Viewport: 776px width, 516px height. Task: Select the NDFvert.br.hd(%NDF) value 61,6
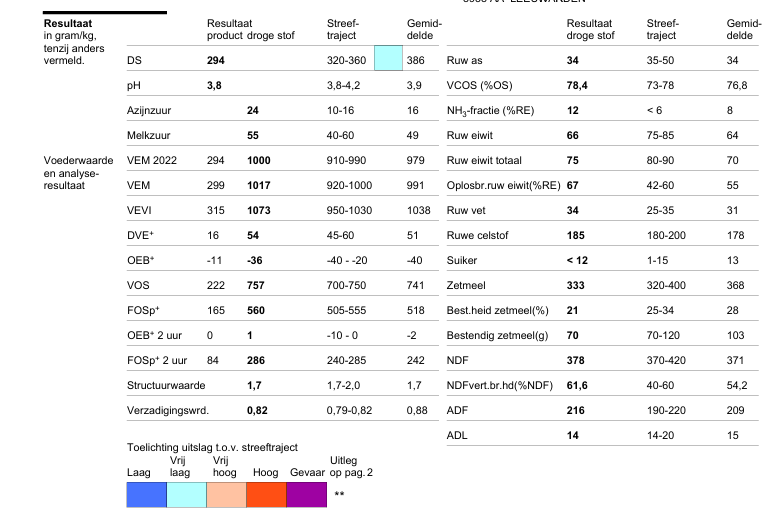point(577,385)
